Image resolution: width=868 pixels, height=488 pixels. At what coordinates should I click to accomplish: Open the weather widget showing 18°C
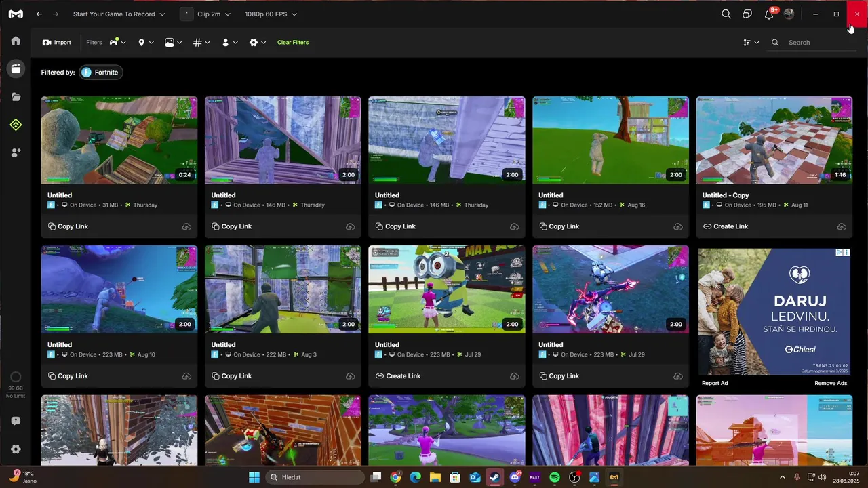click(x=22, y=477)
